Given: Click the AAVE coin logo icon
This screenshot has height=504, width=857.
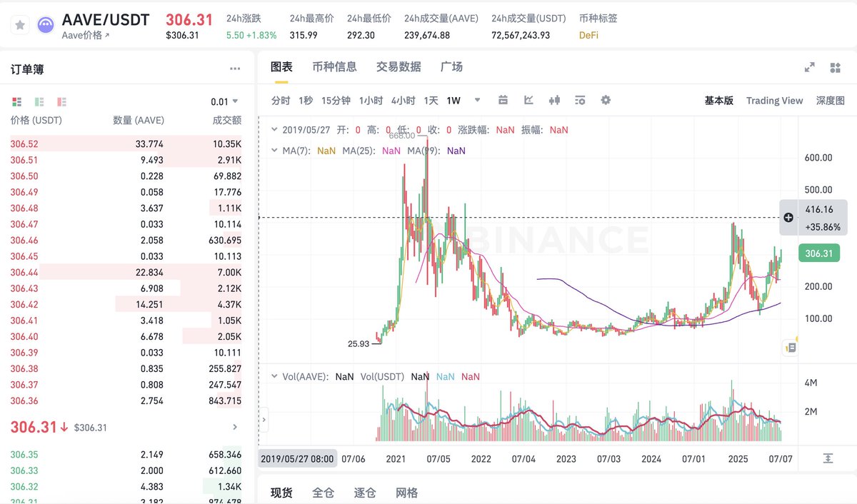Looking at the screenshot, I should point(47,25).
